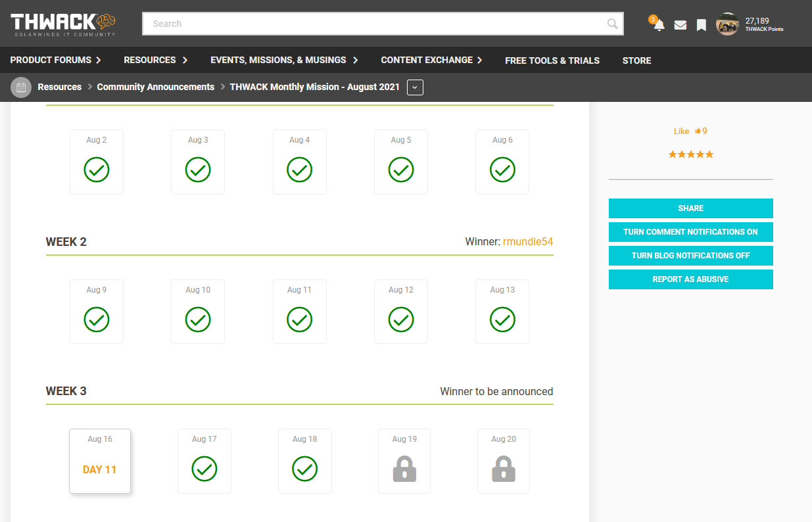Viewport: 812px width, 522px height.
Task: Click the locked Aug 20 padlock
Action: click(x=504, y=469)
